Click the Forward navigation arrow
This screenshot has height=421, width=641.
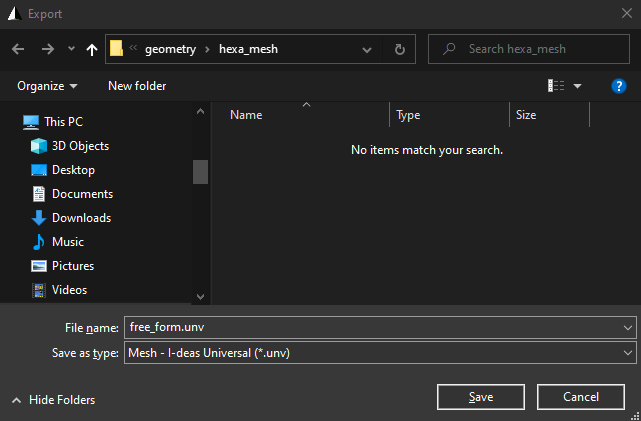point(47,49)
